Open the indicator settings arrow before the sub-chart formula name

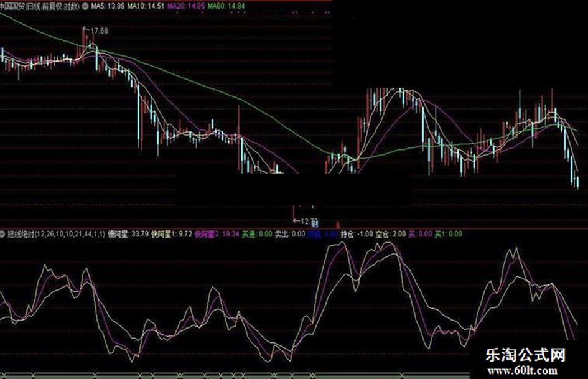pos(2,235)
